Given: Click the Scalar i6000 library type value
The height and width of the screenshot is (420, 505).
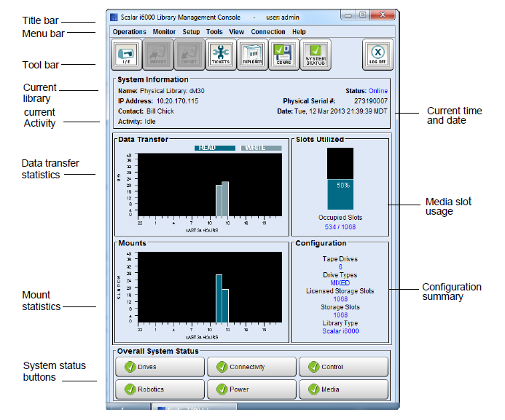Looking at the screenshot, I should tap(341, 331).
